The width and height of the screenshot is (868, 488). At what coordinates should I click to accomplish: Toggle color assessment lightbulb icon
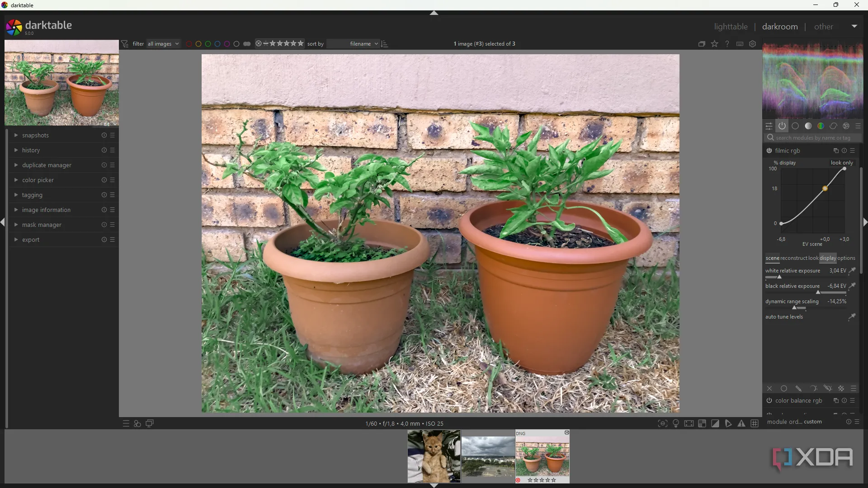tap(676, 424)
